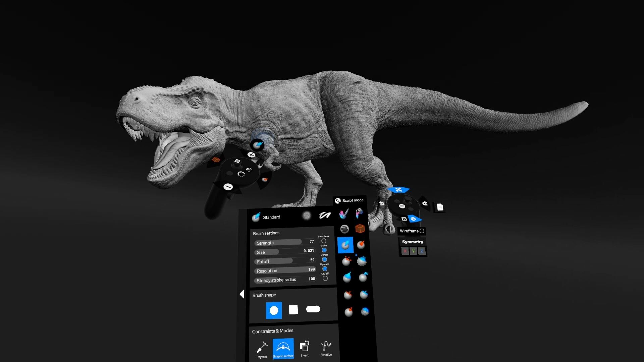The height and width of the screenshot is (362, 644).
Task: Select the grab hands tool
Action: [x=344, y=228]
